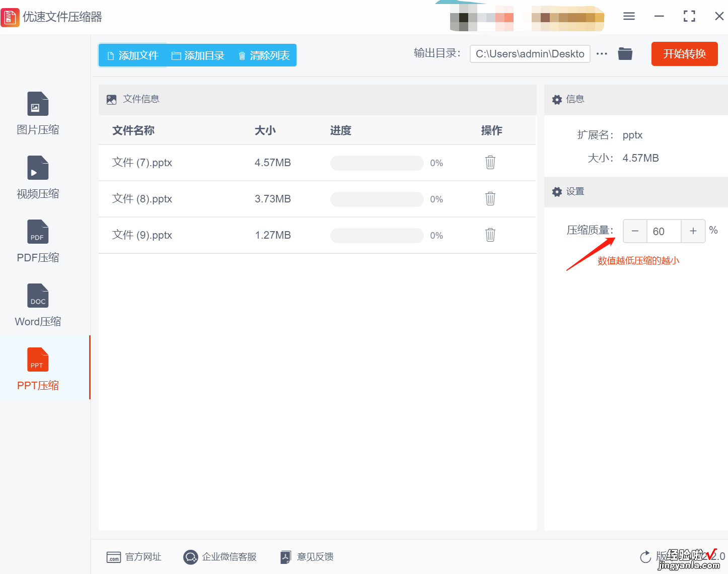The height and width of the screenshot is (574, 728).
Task: Click the pptx extension value in 信息 panel
Action: [633, 135]
